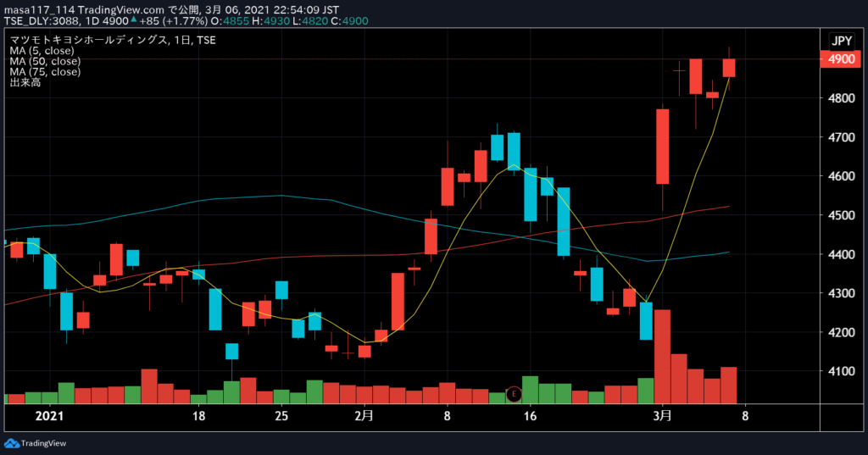This screenshot has height=455, width=868.
Task: Click the 3月 date label on time axis
Action: (663, 416)
